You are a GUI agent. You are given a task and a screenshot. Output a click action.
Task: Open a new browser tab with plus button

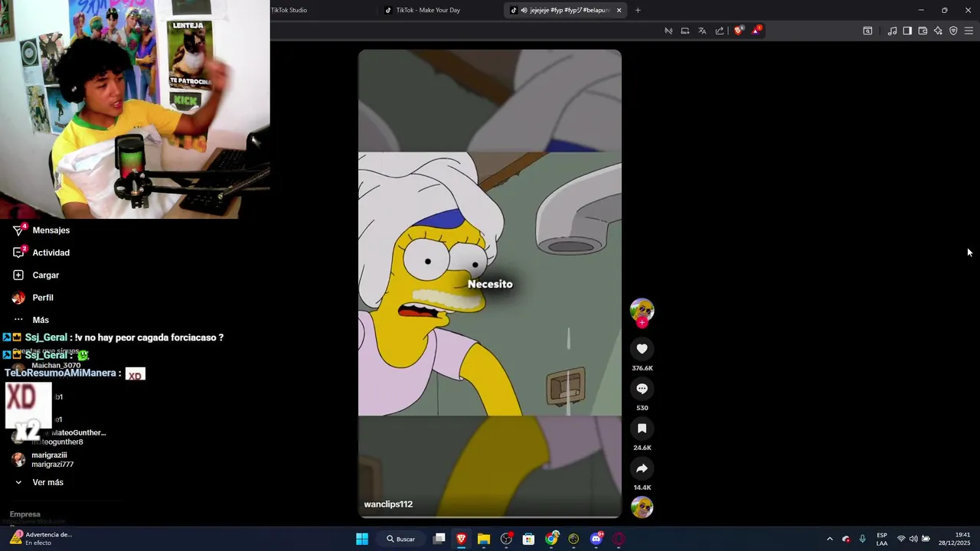638,10
